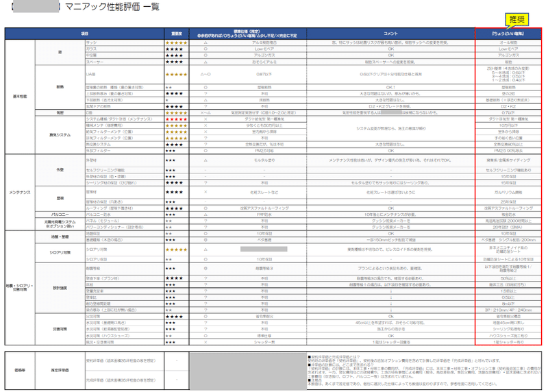548x392 pixels.
Task: Select the メンテナンス category cell
Action: 20,193
